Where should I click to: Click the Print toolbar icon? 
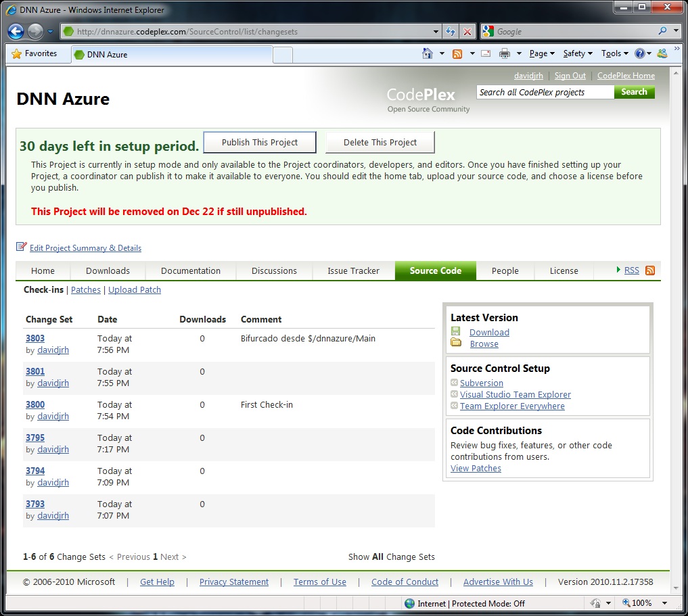coord(505,53)
